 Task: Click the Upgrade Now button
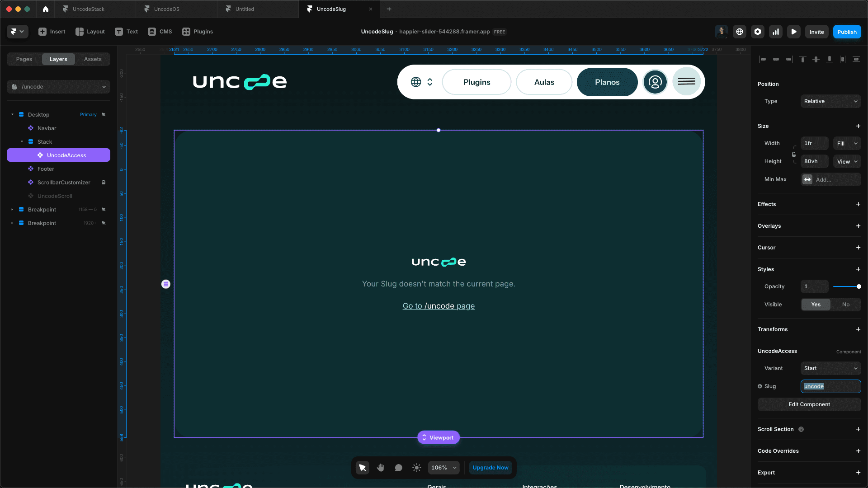coord(491,468)
